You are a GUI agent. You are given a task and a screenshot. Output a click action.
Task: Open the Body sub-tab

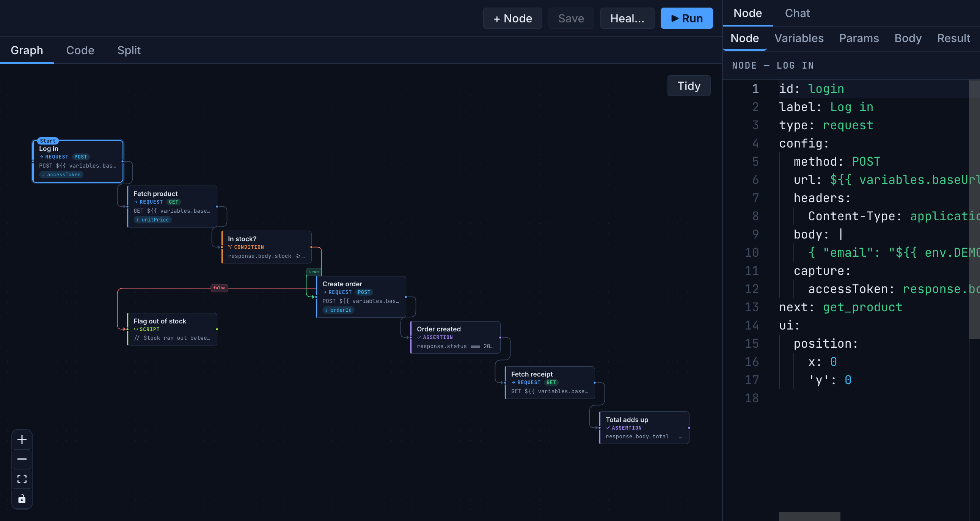pyautogui.click(x=908, y=38)
